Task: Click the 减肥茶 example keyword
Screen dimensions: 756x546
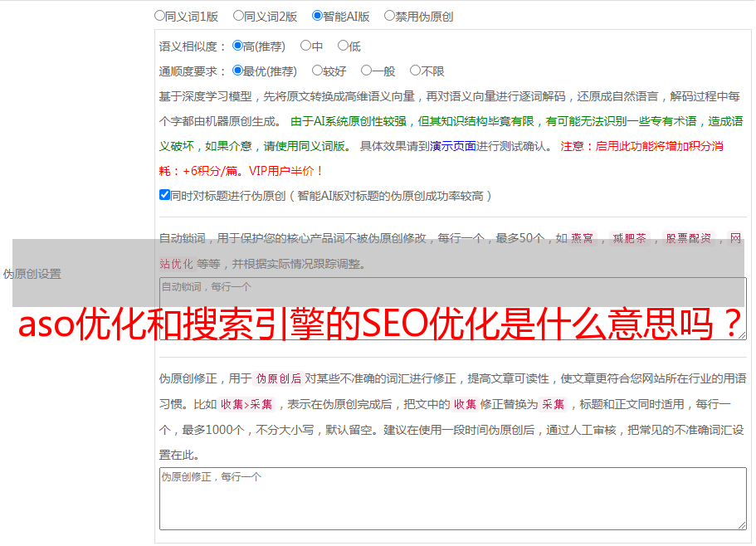Action: [x=629, y=238]
